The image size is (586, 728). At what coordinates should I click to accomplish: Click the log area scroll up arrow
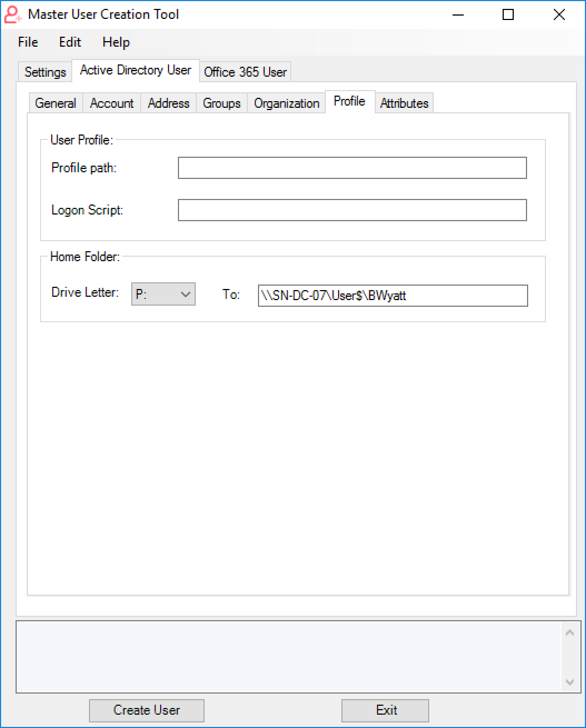tap(570, 632)
